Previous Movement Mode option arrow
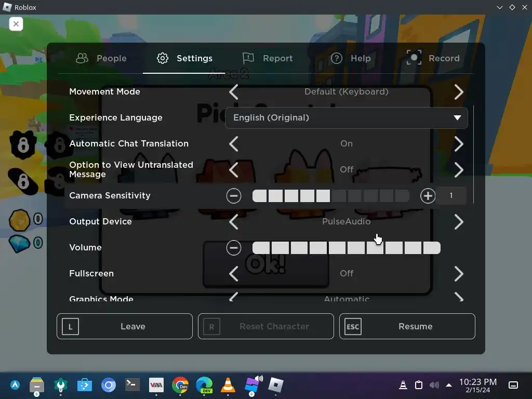The image size is (532, 399). [233, 92]
